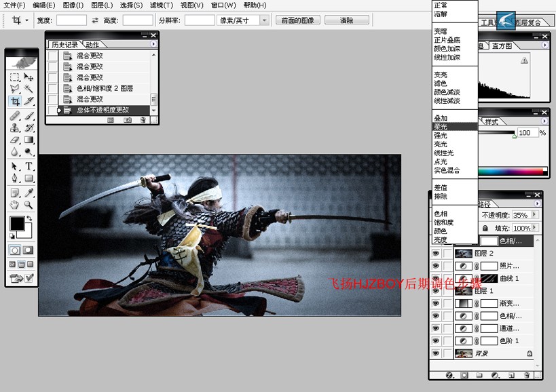Take new snapshot in History panel

click(x=128, y=121)
